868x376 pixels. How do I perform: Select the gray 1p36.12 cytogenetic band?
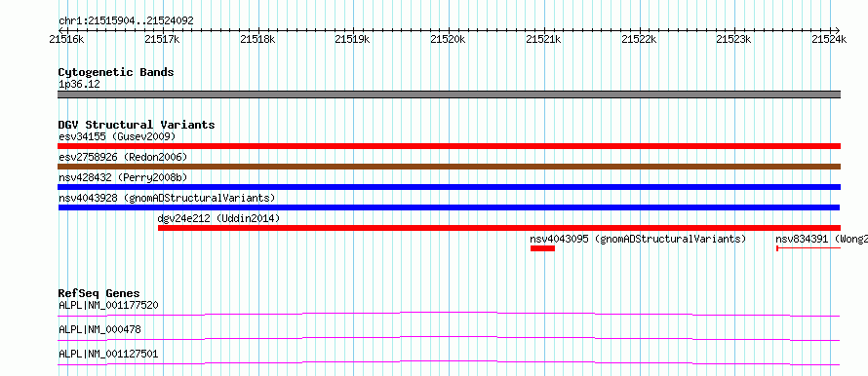(x=449, y=94)
